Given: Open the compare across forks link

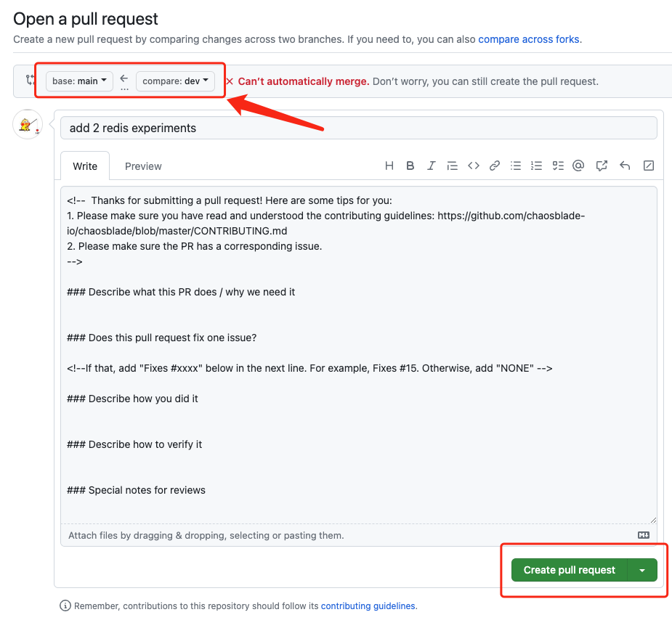Looking at the screenshot, I should (528, 39).
